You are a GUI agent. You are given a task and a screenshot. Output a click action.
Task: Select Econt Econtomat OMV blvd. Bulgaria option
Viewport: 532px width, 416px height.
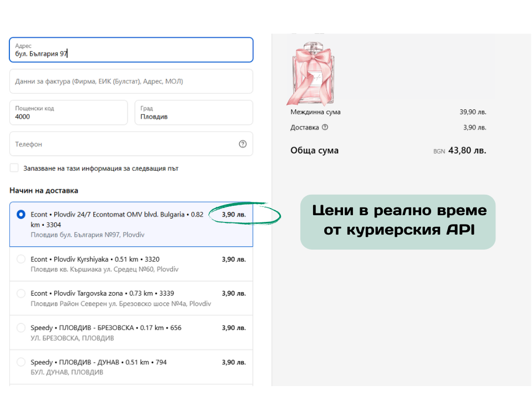21,215
